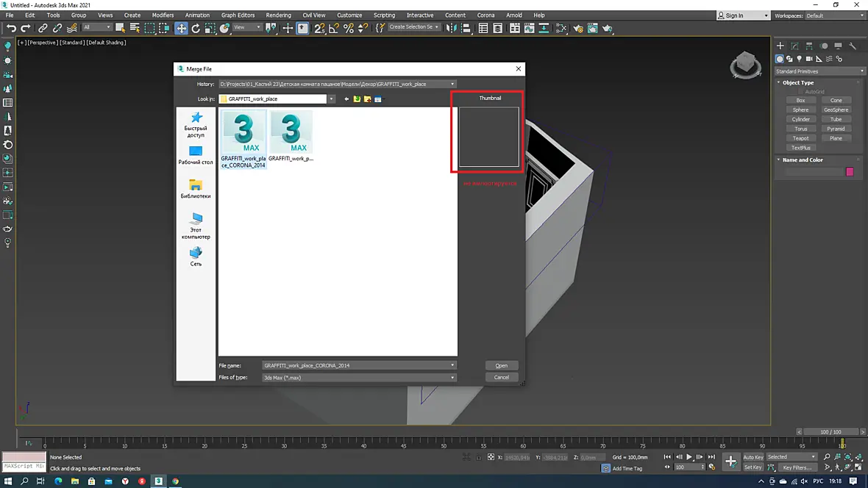Open the Align tool
The image size is (868, 488).
pyautogui.click(x=466, y=28)
